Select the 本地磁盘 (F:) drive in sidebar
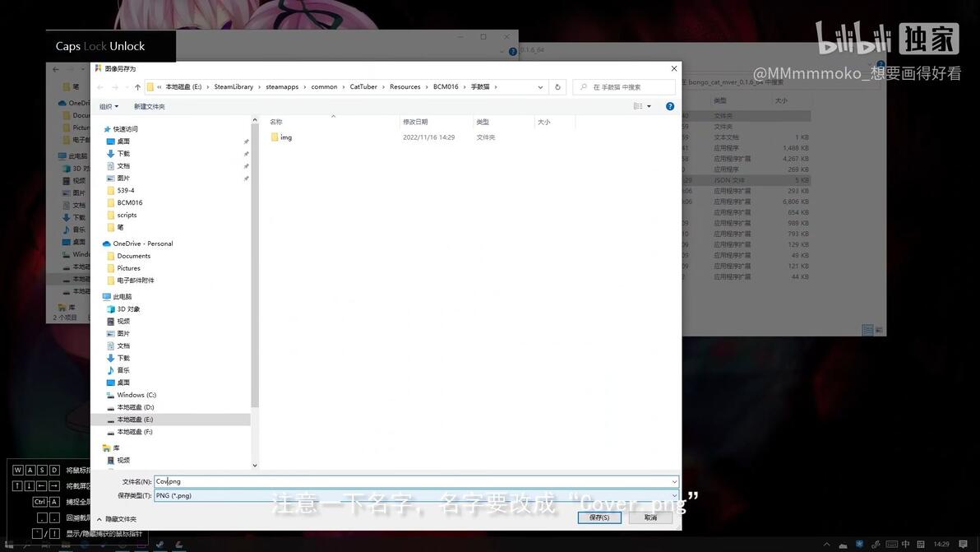This screenshot has height=552, width=980. click(134, 432)
